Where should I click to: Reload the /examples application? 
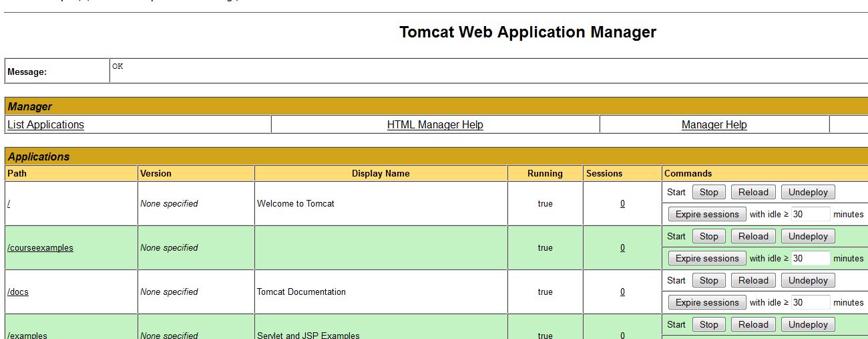coord(754,324)
